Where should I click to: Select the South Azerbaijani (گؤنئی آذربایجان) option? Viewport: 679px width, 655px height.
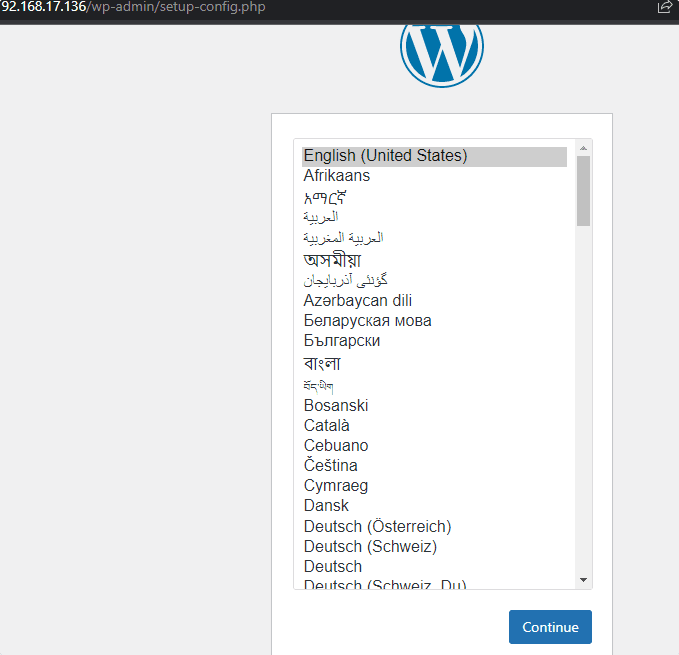point(434,280)
